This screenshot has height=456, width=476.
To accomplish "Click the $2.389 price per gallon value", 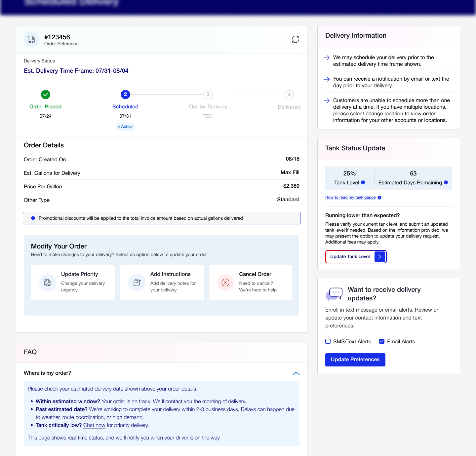I will [x=291, y=186].
